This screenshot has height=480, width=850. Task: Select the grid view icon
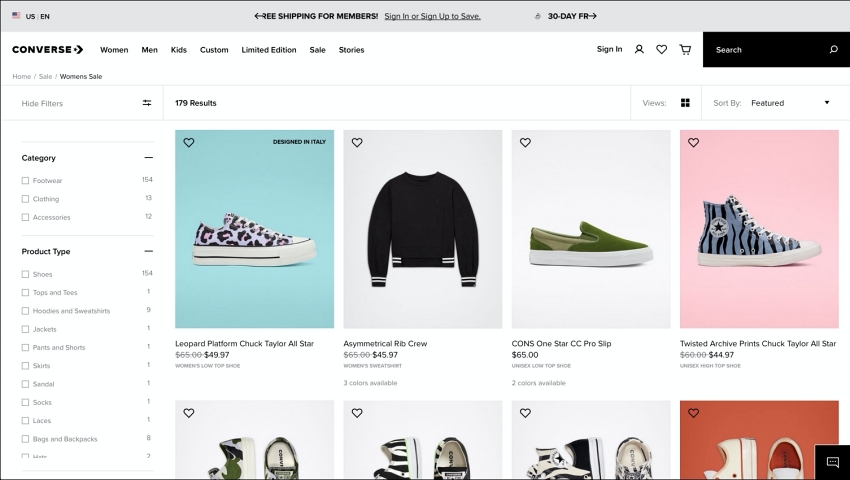pos(685,103)
